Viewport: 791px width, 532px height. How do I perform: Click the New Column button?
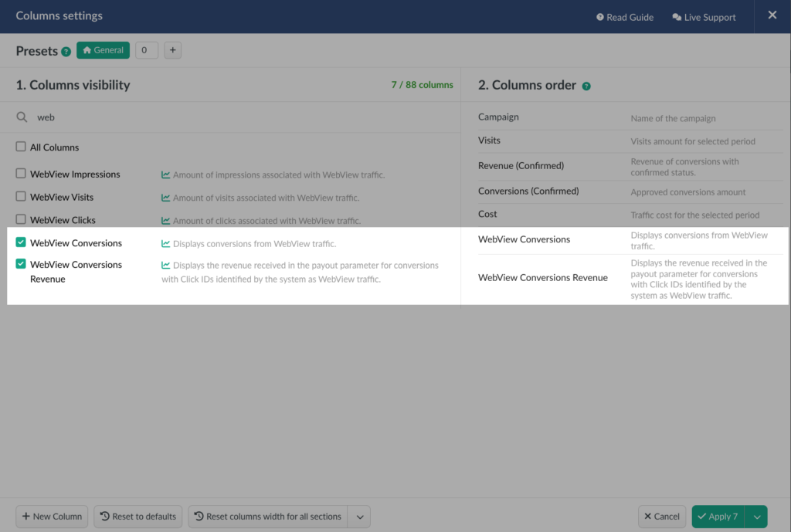click(52, 517)
